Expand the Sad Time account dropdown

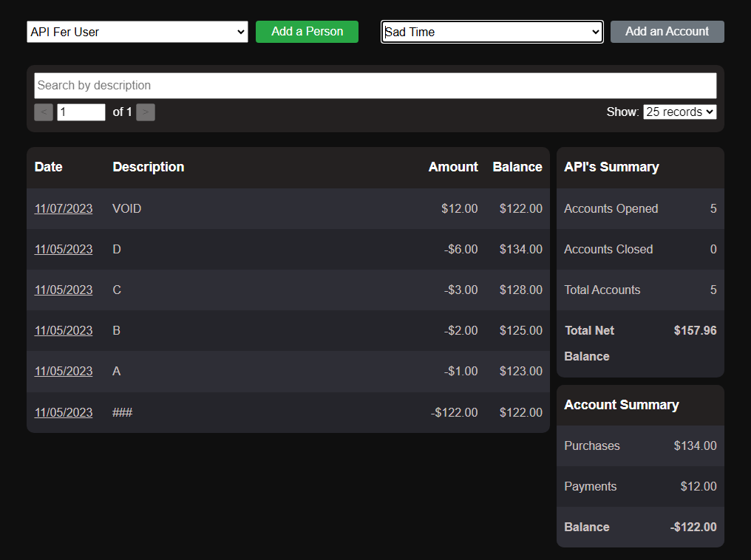[x=492, y=32]
